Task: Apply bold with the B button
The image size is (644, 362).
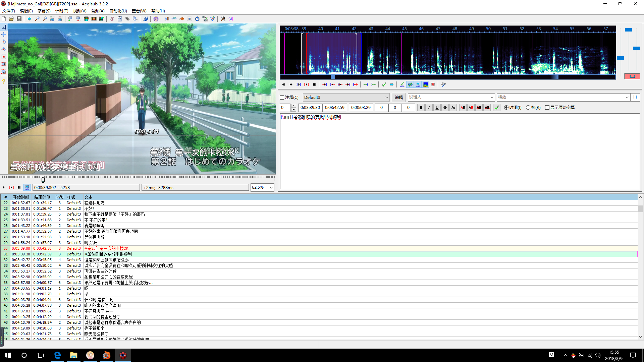Action: tap(421, 108)
